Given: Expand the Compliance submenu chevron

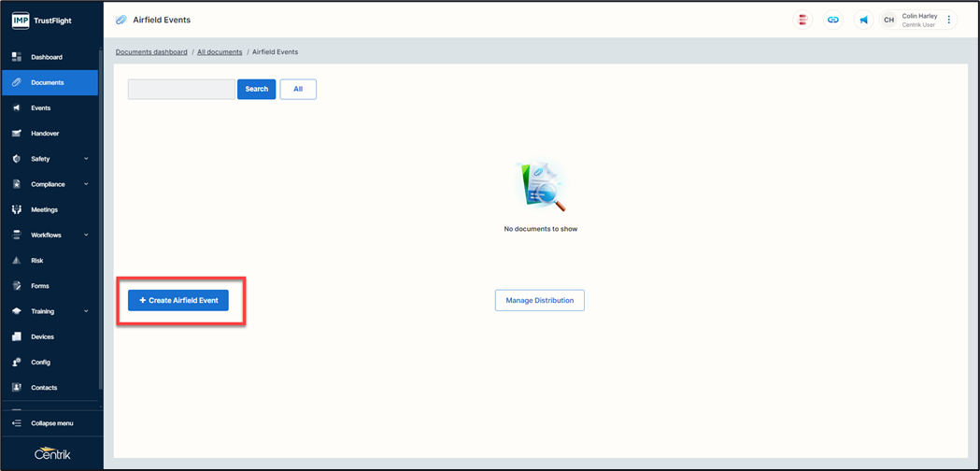Looking at the screenshot, I should pyautogui.click(x=86, y=184).
